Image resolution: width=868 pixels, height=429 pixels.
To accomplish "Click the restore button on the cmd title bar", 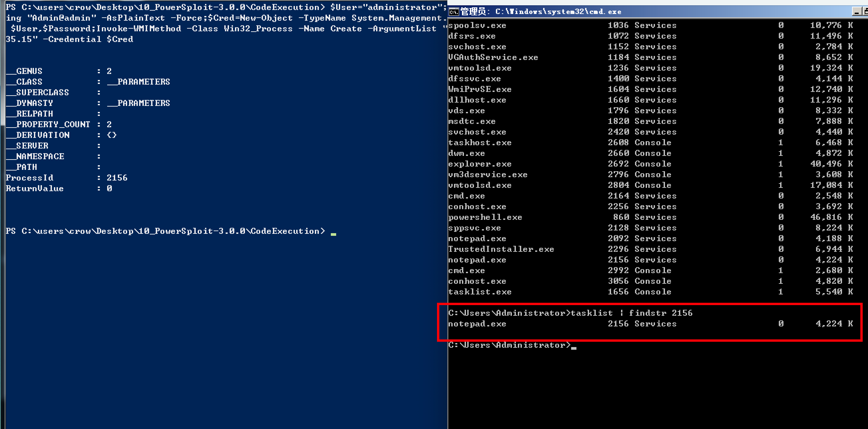I will (x=865, y=12).
